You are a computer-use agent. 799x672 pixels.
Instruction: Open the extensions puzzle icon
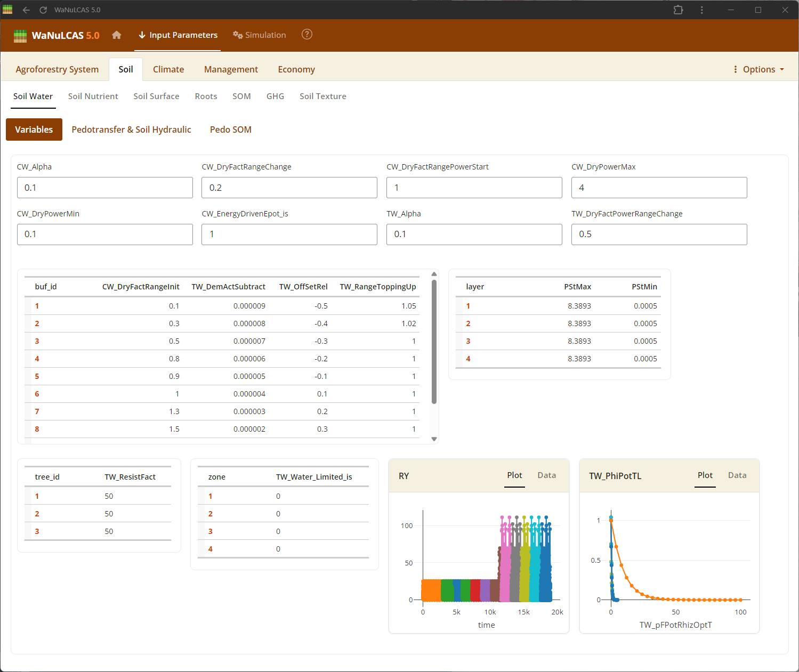pos(678,10)
